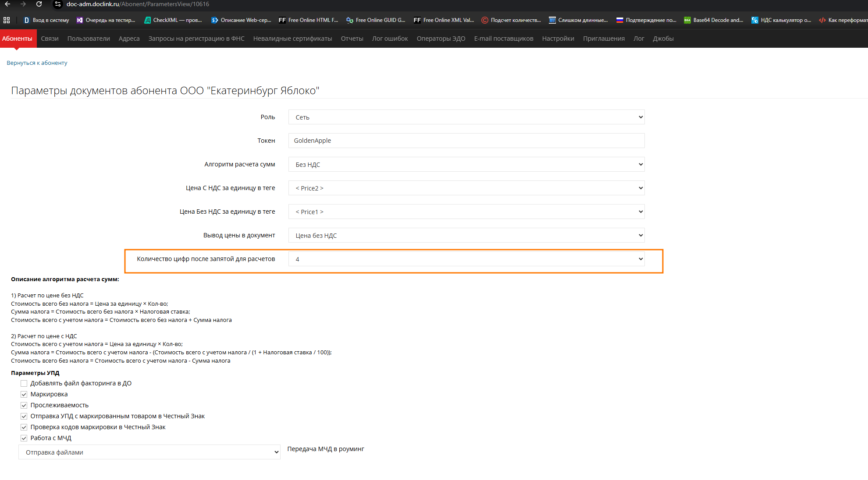Open the apps grid icon in bookmarks bar

click(x=7, y=20)
